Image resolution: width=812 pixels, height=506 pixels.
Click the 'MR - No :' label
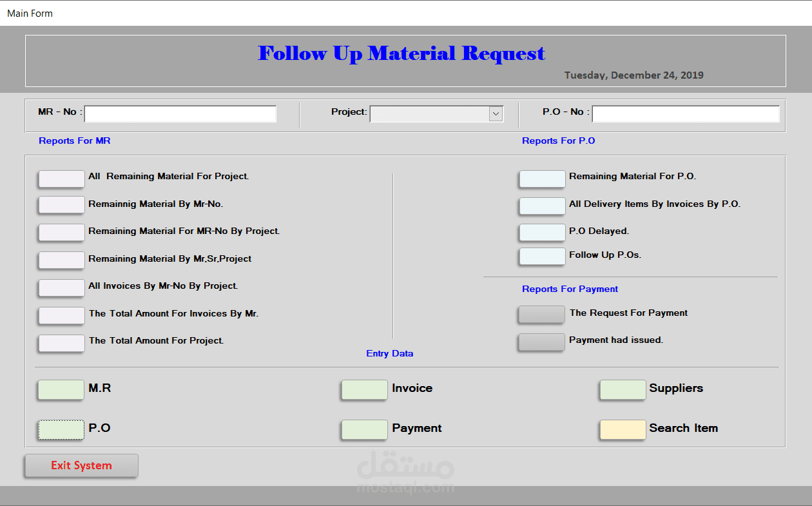(61, 112)
